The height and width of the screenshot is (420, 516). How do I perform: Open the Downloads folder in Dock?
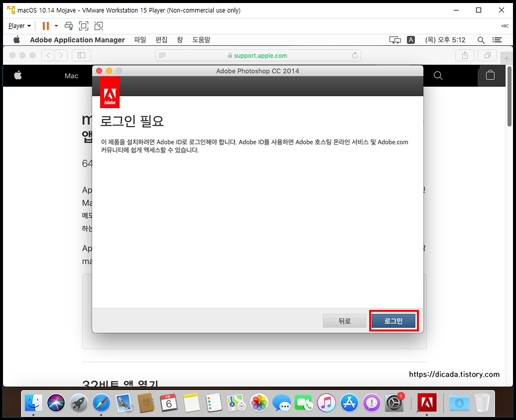(x=459, y=402)
